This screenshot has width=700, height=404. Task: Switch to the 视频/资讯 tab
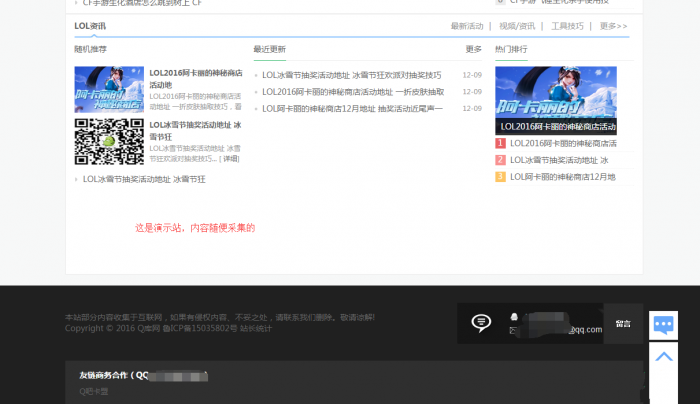(x=517, y=26)
